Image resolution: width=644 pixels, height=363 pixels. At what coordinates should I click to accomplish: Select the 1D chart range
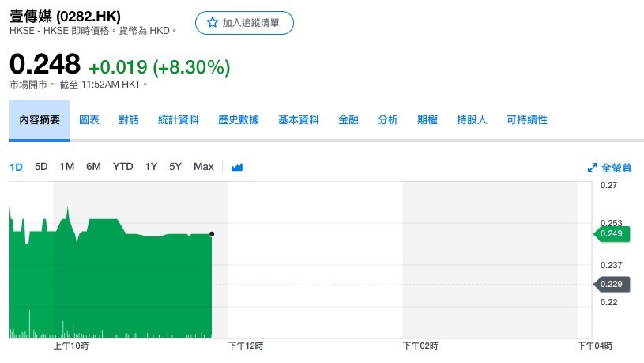pyautogui.click(x=16, y=167)
